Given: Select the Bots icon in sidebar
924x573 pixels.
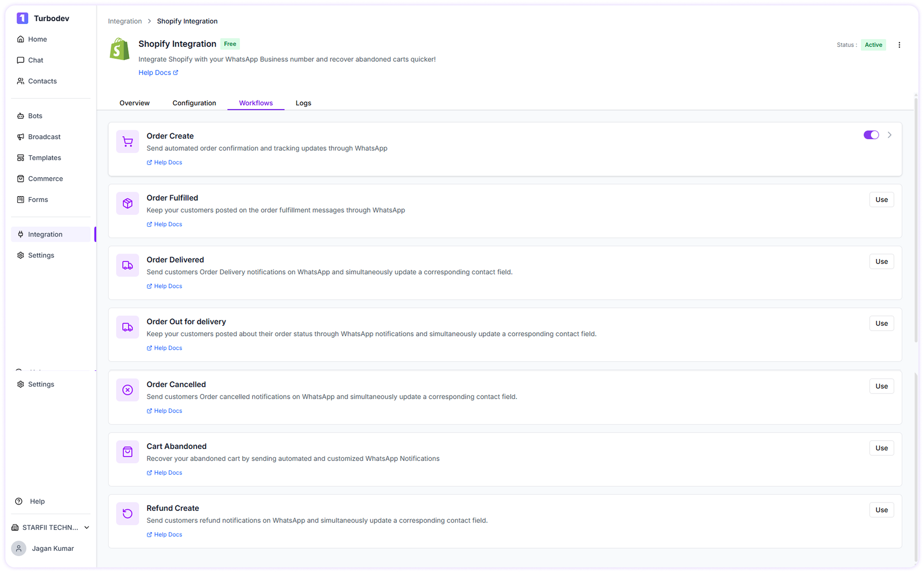Looking at the screenshot, I should coord(20,116).
